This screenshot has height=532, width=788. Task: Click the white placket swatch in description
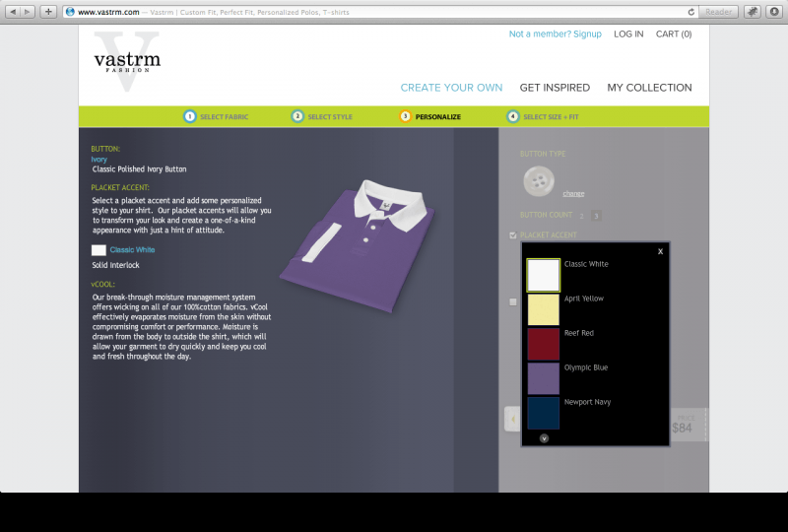(98, 250)
